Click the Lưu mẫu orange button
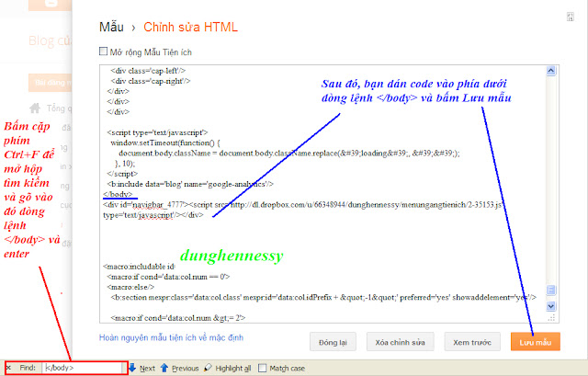Viewport: 588px width, 376px height. pyautogui.click(x=535, y=342)
